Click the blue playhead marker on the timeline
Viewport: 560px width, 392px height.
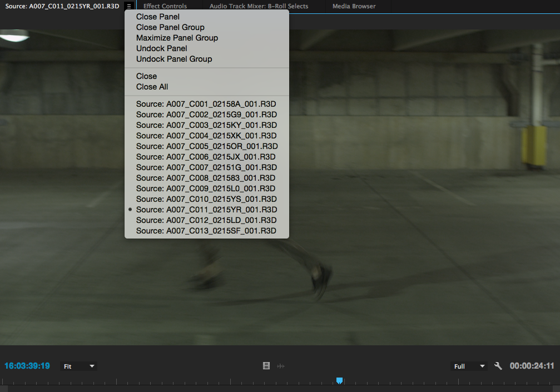339,380
